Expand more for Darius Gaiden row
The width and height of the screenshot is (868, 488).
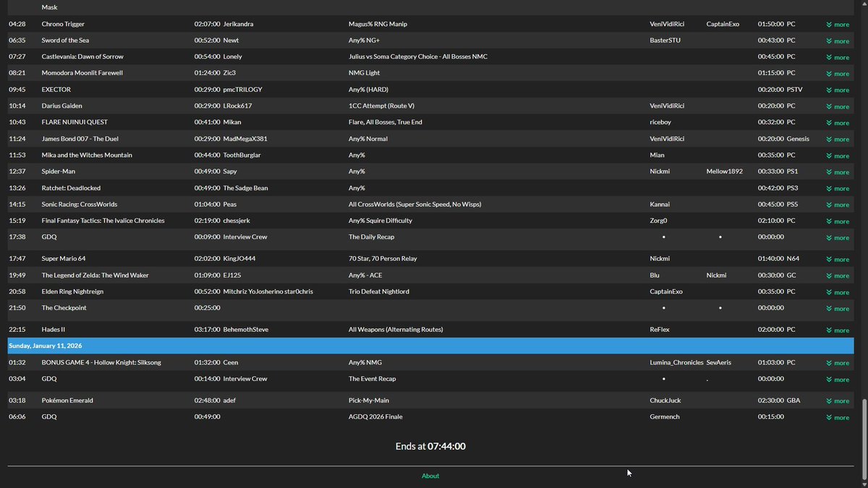[838, 106]
